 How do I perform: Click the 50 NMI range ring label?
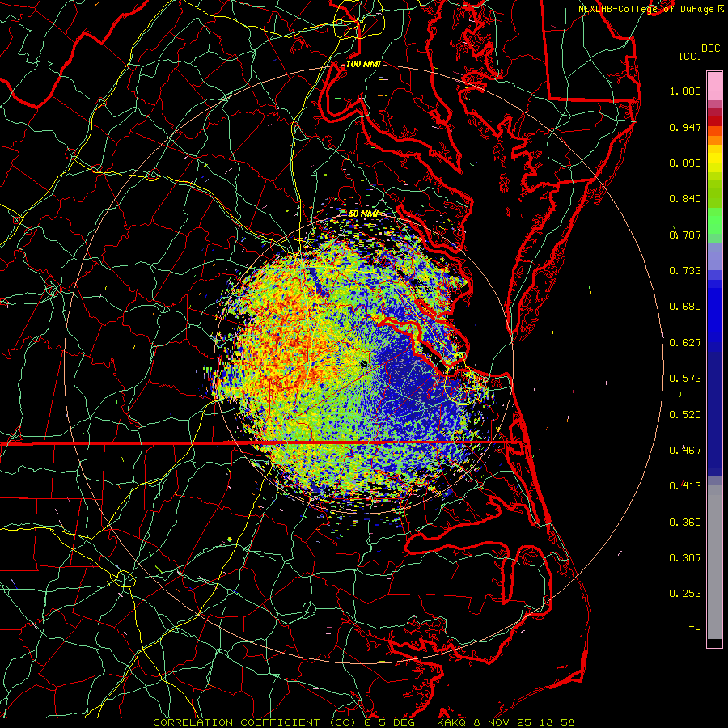[363, 214]
